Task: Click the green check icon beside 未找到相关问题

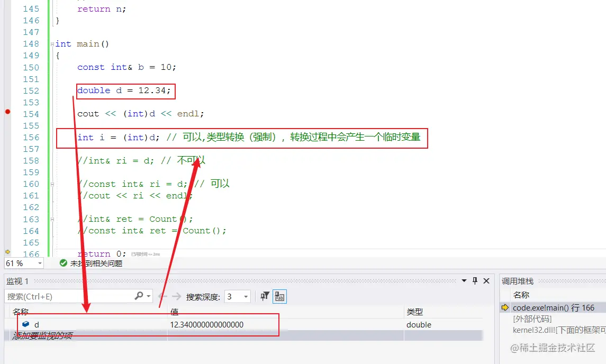Action: pyautogui.click(x=64, y=263)
